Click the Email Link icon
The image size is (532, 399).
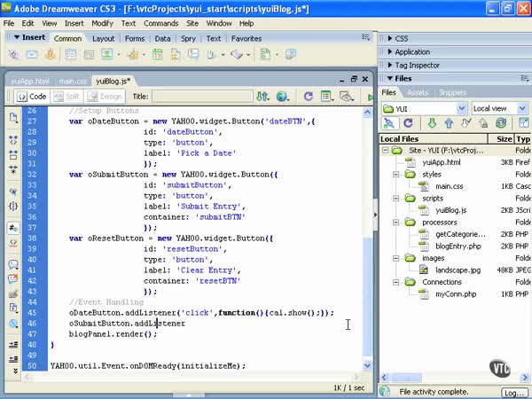33,55
